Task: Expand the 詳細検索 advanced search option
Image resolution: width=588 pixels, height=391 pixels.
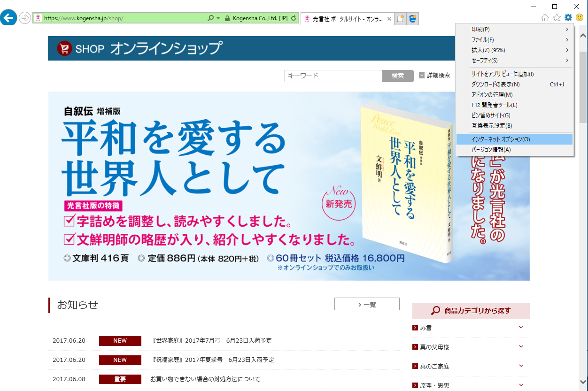Action: point(434,75)
